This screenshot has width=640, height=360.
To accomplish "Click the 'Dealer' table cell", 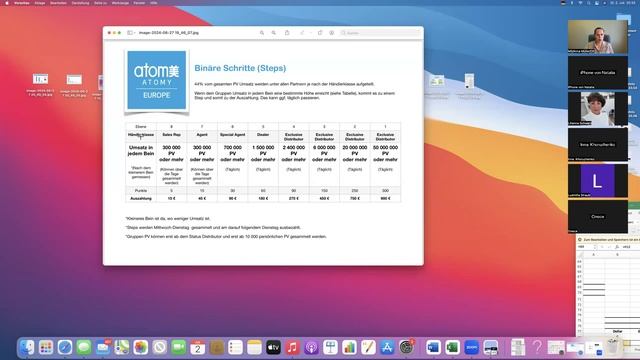I will pos(263,136).
